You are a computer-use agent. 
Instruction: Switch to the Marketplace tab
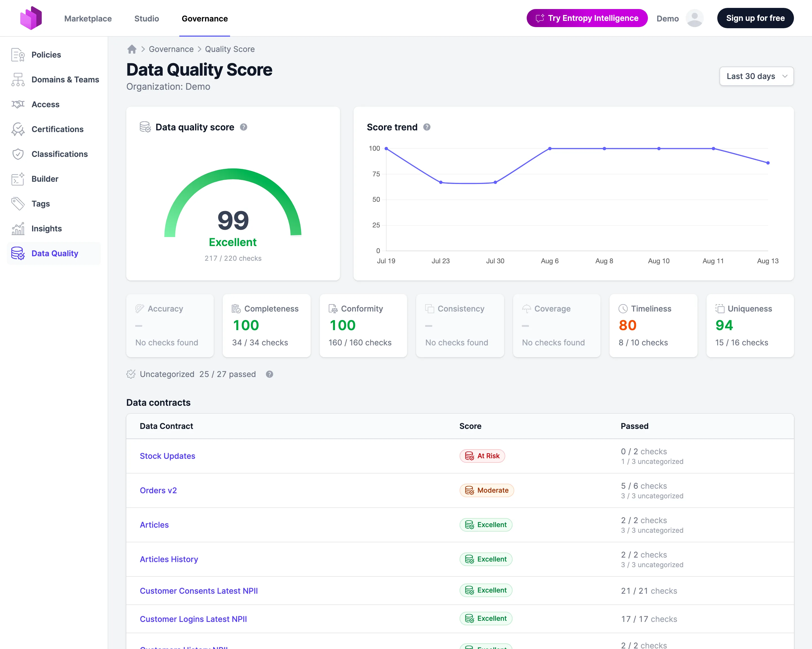pyautogui.click(x=88, y=18)
